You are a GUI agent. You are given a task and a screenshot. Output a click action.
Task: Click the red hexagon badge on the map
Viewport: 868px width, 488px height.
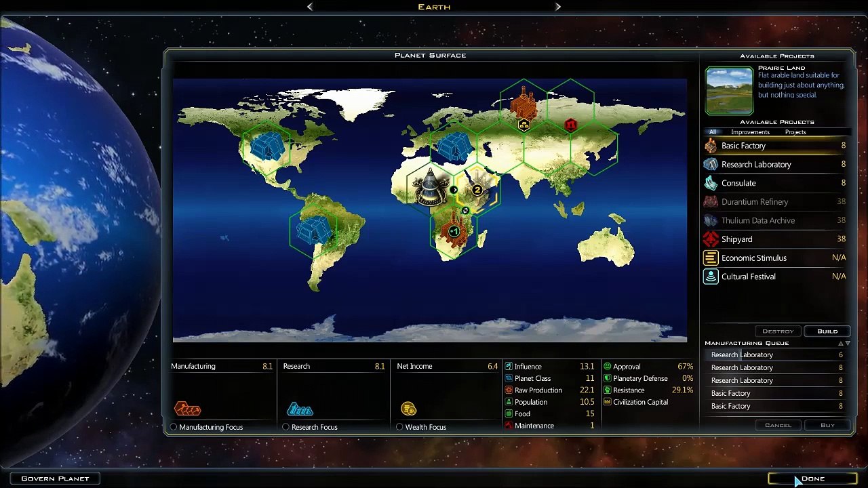[570, 125]
